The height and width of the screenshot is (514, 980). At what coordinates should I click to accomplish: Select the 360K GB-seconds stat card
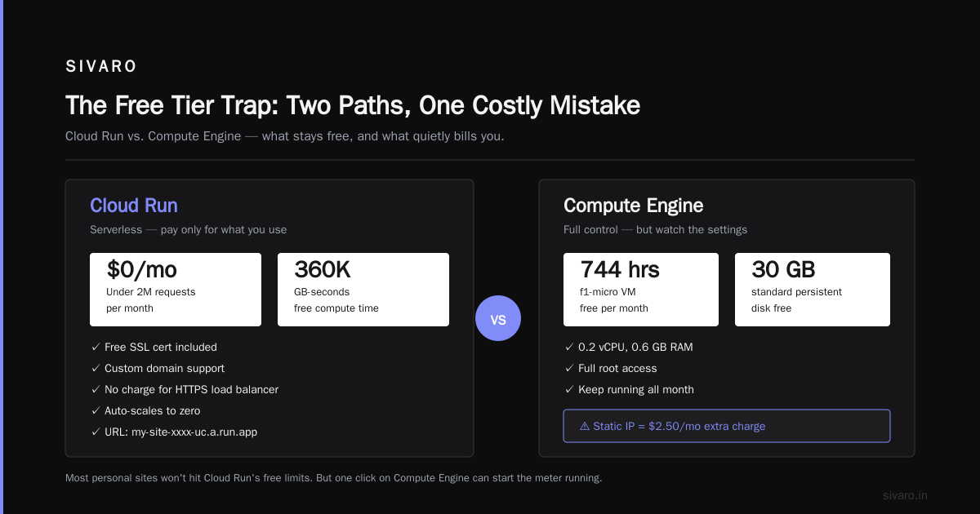[363, 290]
